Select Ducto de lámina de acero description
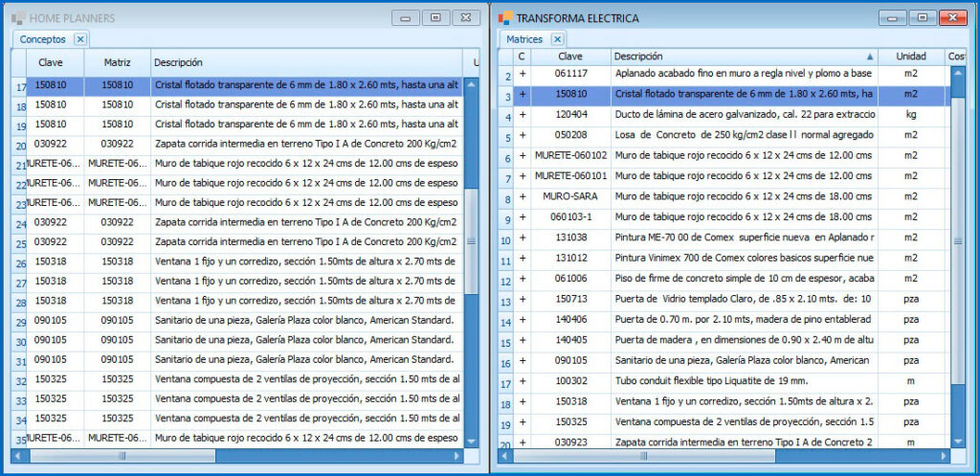980x476 pixels. 745,115
